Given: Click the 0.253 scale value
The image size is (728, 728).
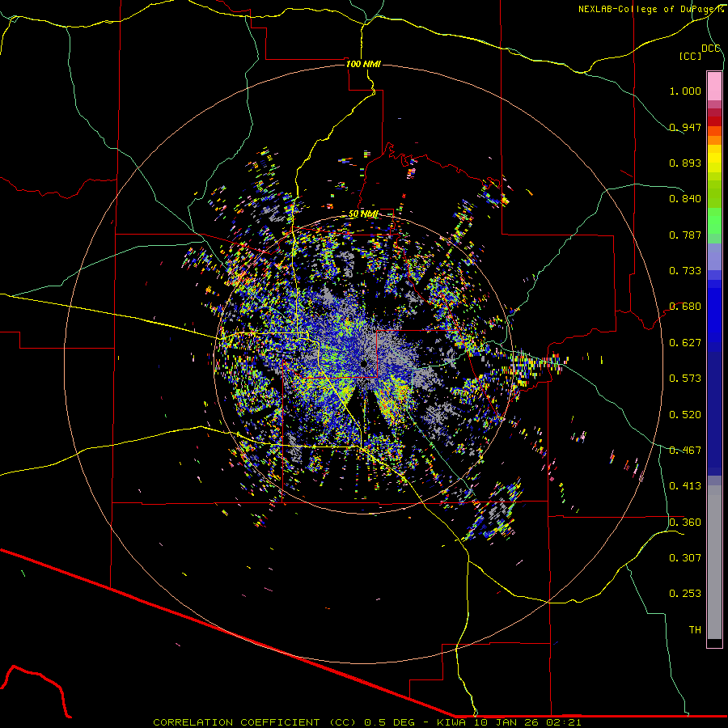Looking at the screenshot, I should coord(685,594).
